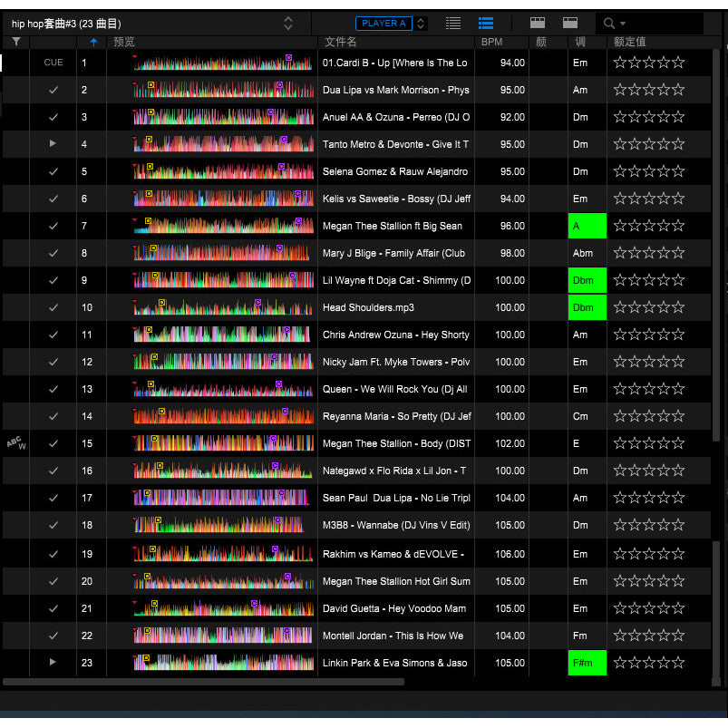Select track 'Dua Lipa vs Mark Morrison - Phys'
728x728 pixels.
pyautogui.click(x=395, y=90)
